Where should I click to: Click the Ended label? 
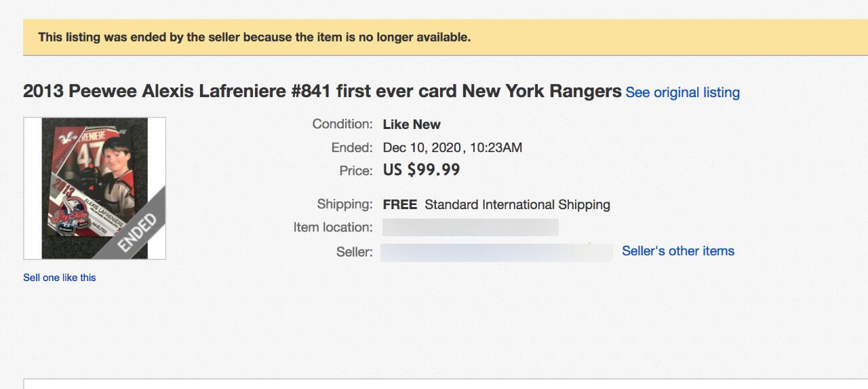coord(352,147)
